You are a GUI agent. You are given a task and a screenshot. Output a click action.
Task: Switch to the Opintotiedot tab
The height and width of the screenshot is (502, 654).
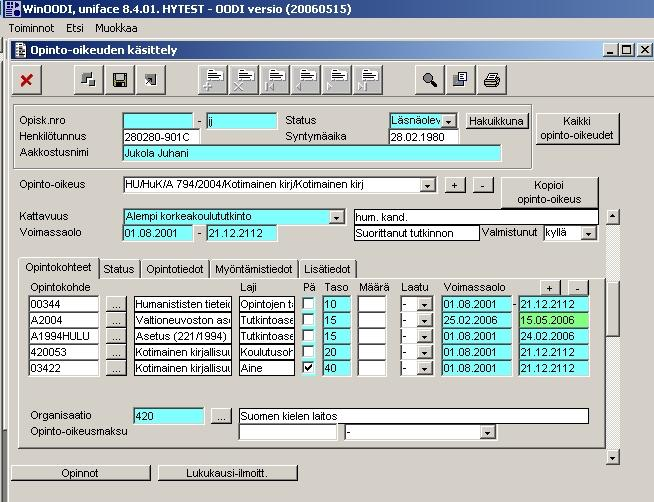coord(175,269)
